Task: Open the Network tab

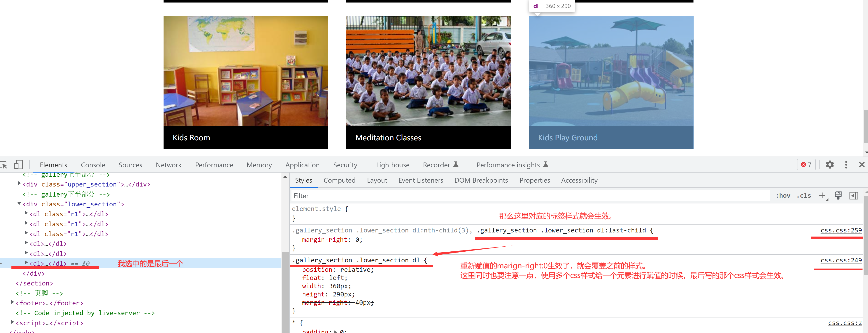Action: 169,165
